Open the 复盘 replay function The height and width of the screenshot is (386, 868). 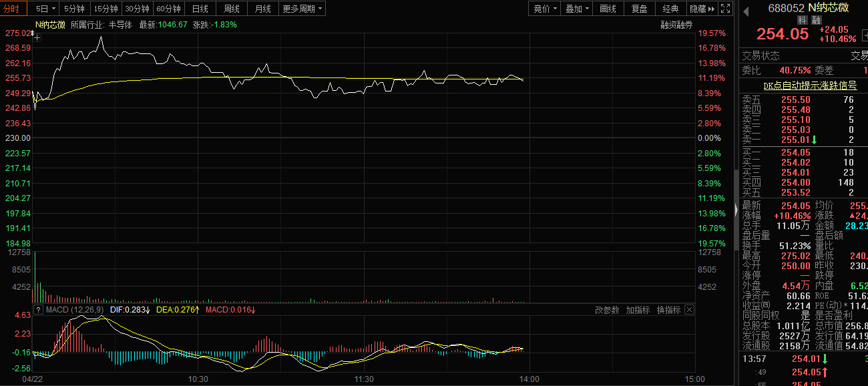coord(639,9)
